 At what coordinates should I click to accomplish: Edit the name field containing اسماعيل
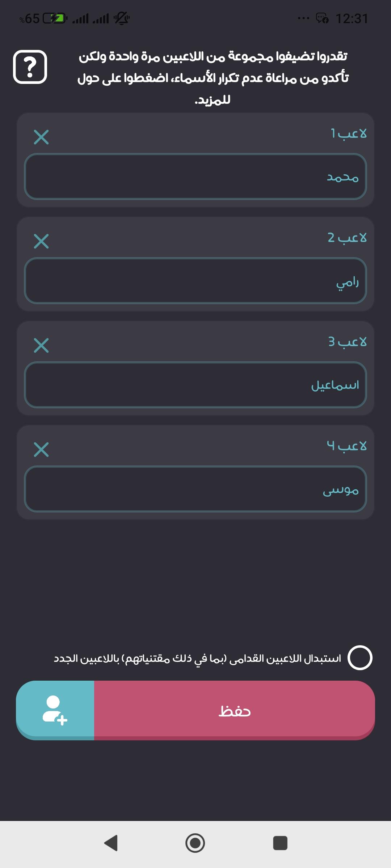[x=195, y=385]
